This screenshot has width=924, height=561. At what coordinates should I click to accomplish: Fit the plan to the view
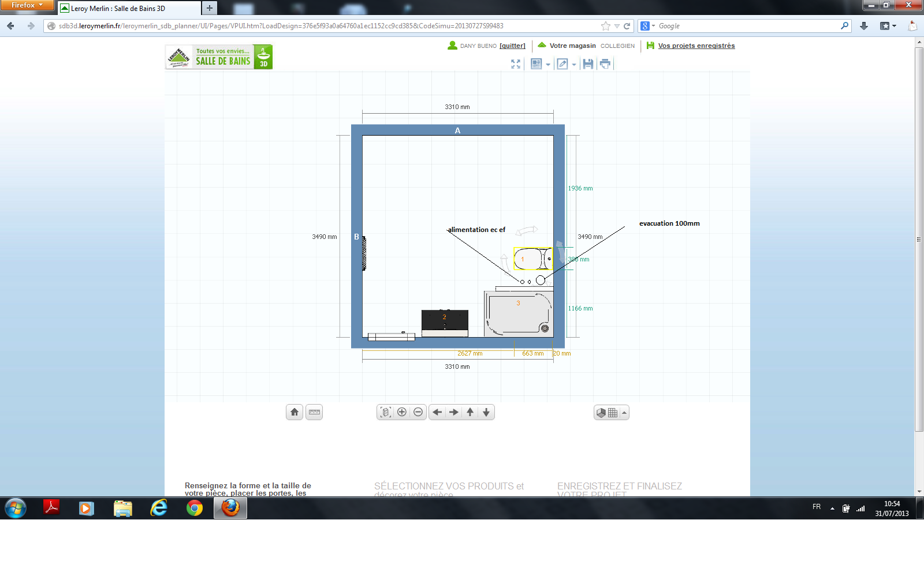point(386,412)
